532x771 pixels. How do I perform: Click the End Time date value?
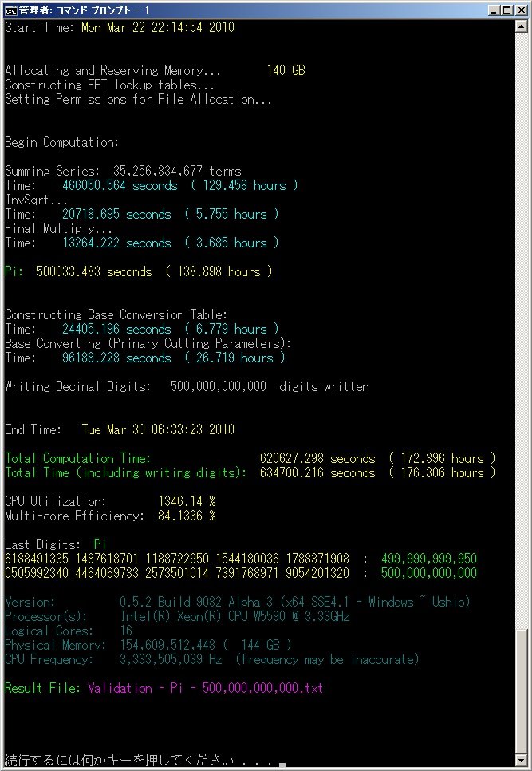pyautogui.click(x=158, y=429)
